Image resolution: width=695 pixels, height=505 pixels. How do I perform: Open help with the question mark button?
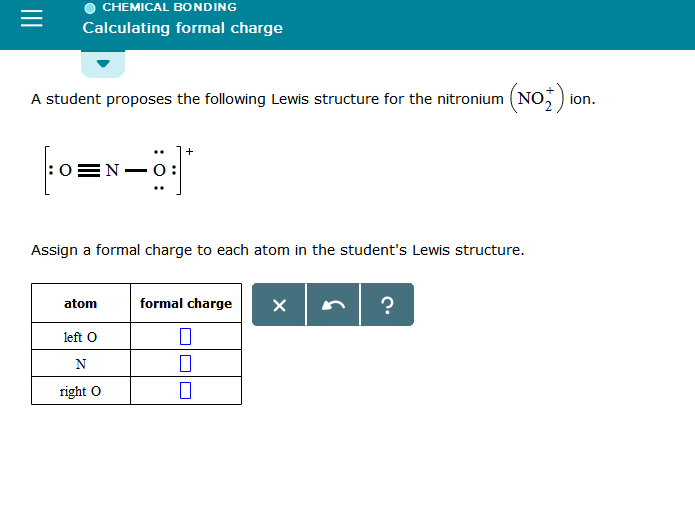(x=387, y=305)
